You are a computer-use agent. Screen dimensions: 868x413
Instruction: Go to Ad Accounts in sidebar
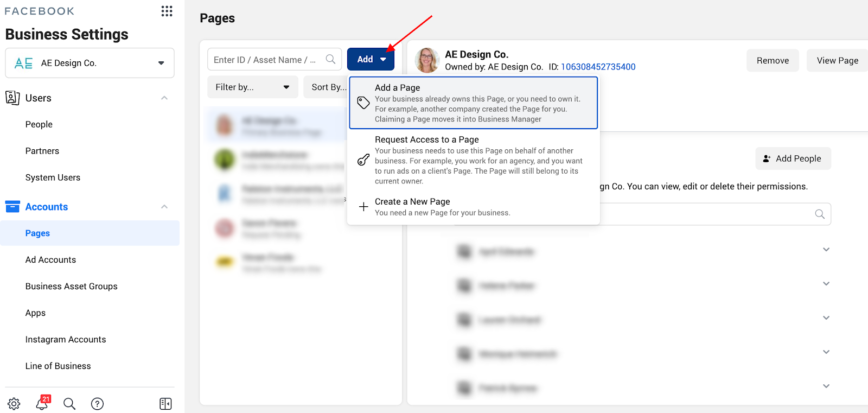pyautogui.click(x=50, y=260)
